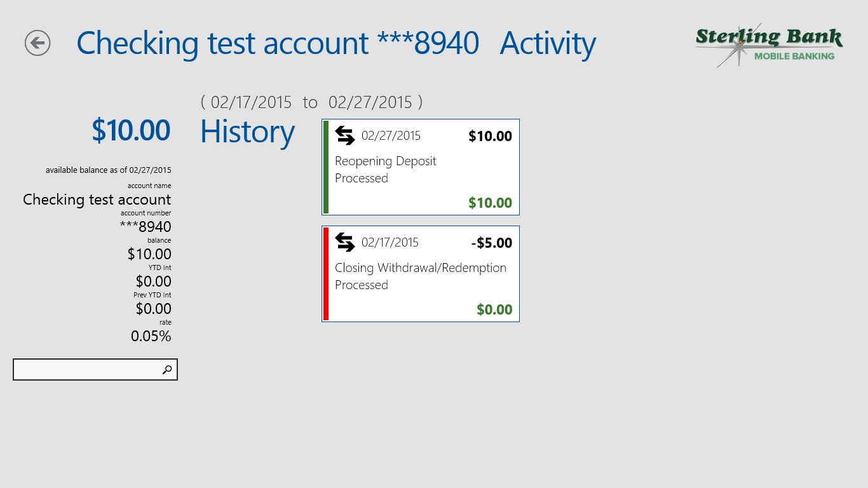Click the page title Checking test account ***8940
Viewport: 868px width, 488px height.
click(x=277, y=43)
